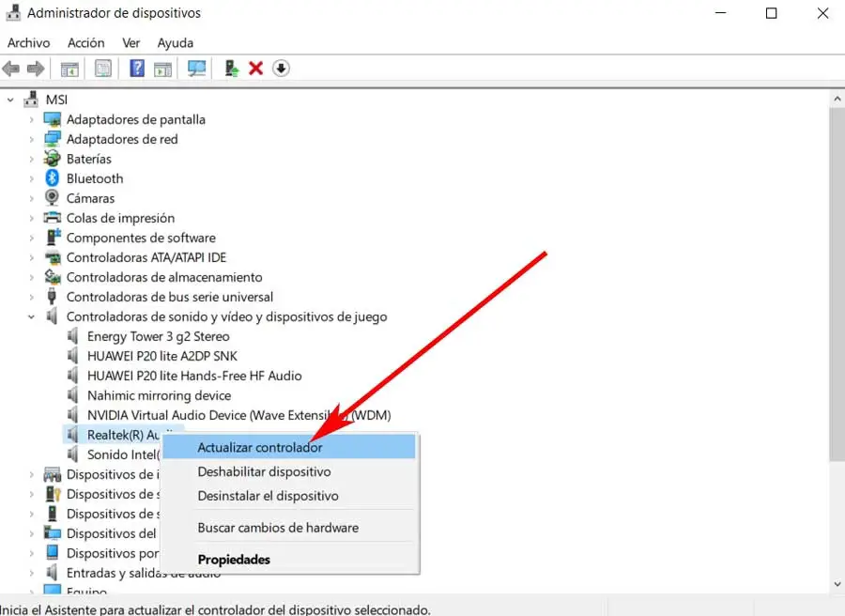Viewport: 845px width, 616px height.
Task: Open Propiedades from the context menu
Action: coord(289,560)
